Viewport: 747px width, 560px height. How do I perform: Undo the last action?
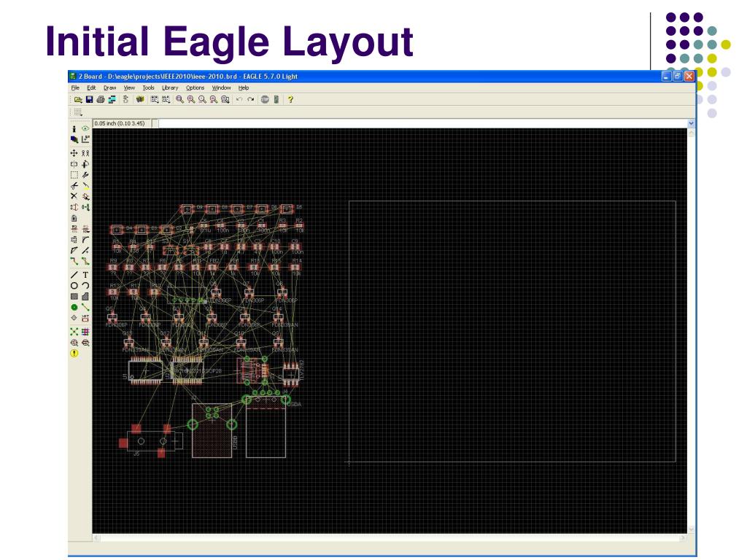click(239, 99)
